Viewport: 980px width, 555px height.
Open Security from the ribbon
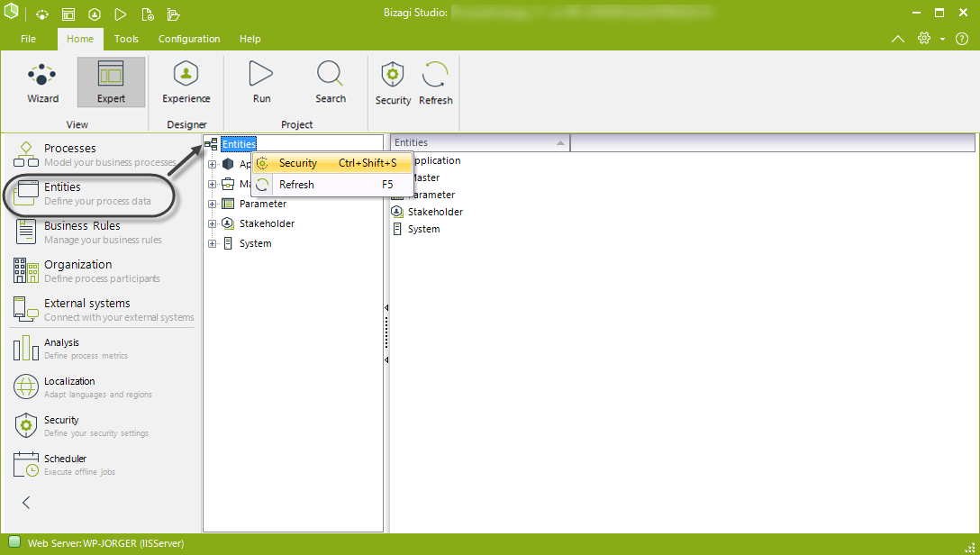coord(393,84)
